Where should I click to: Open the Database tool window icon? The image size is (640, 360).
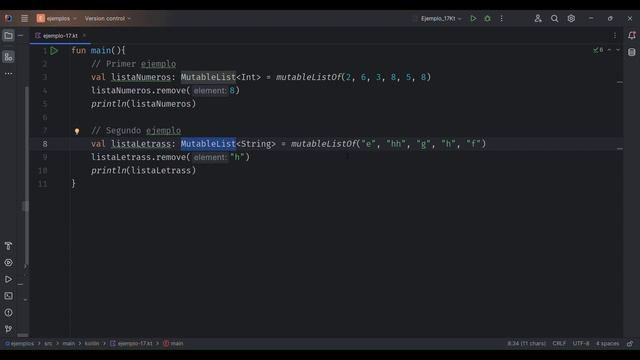[632, 52]
